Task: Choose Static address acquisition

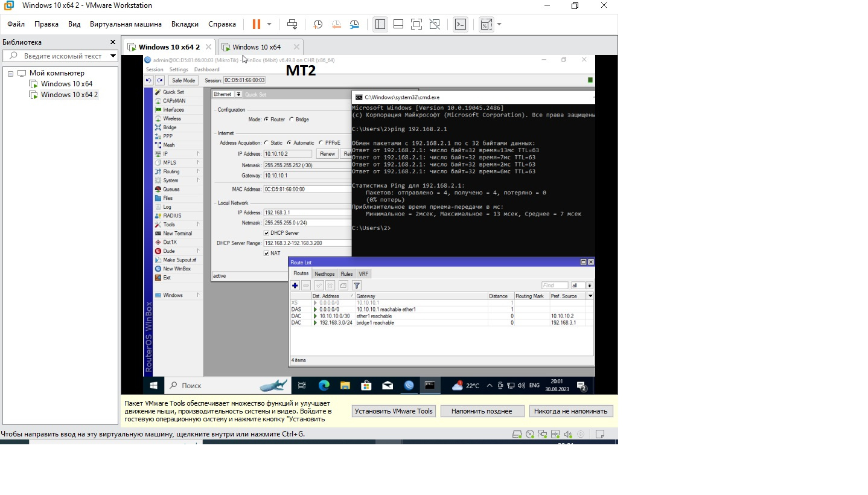Action: pos(267,143)
